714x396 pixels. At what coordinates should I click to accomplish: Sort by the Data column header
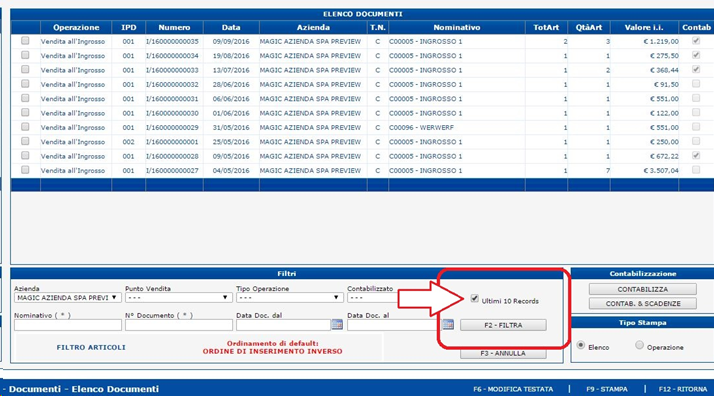pyautogui.click(x=231, y=27)
